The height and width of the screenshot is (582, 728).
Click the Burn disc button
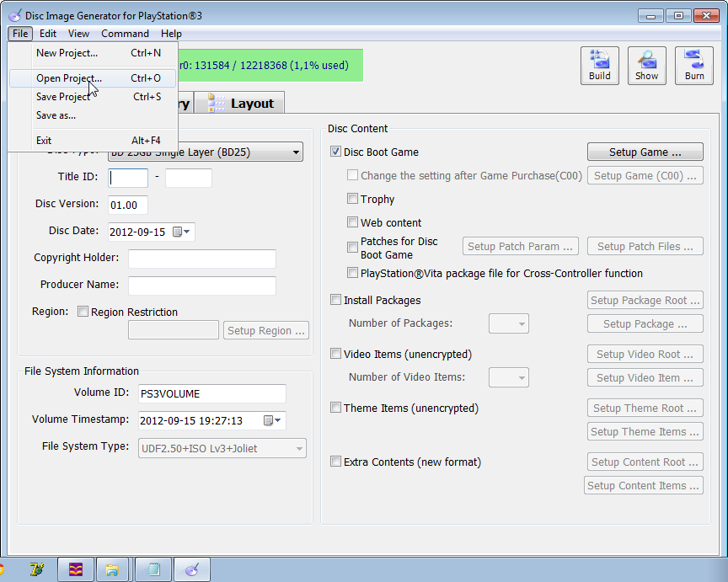pos(694,66)
